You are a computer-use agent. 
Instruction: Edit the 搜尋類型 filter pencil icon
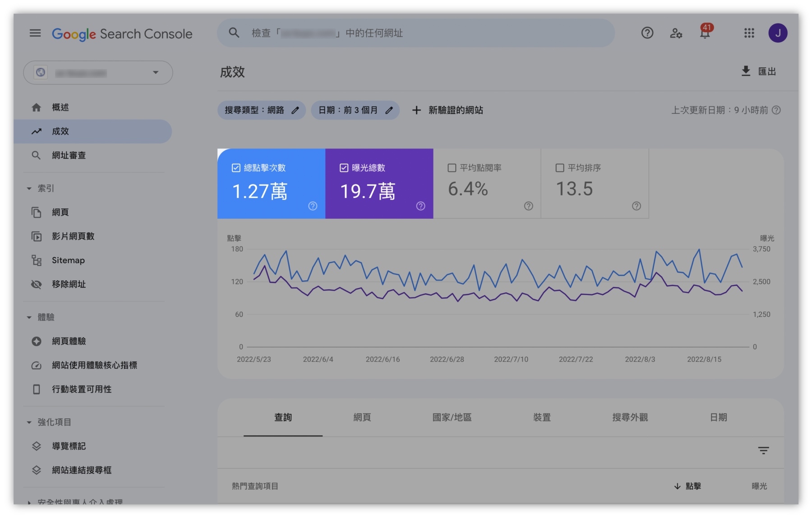coord(295,110)
